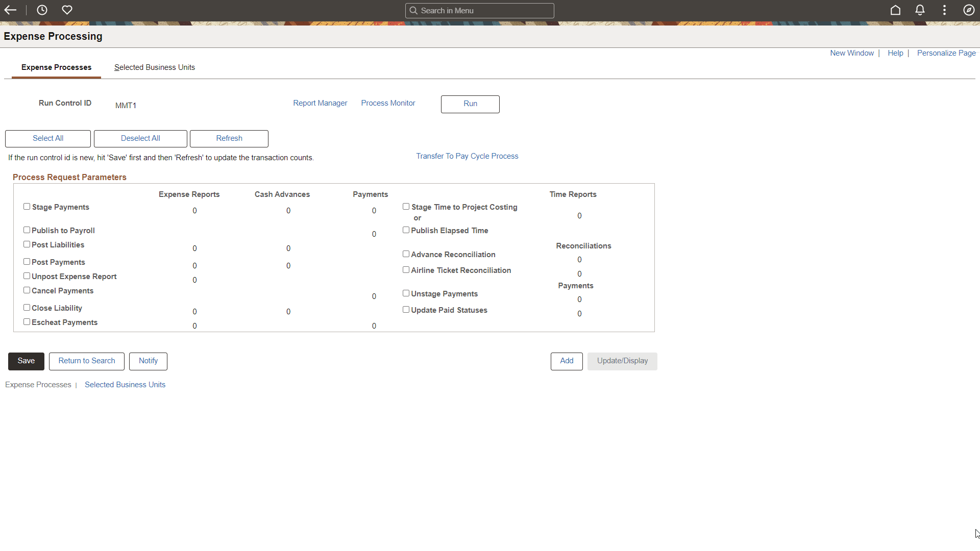Viewport: 980px width, 551px height.
Task: Switch to Selected Business Units tab
Action: pyautogui.click(x=154, y=67)
